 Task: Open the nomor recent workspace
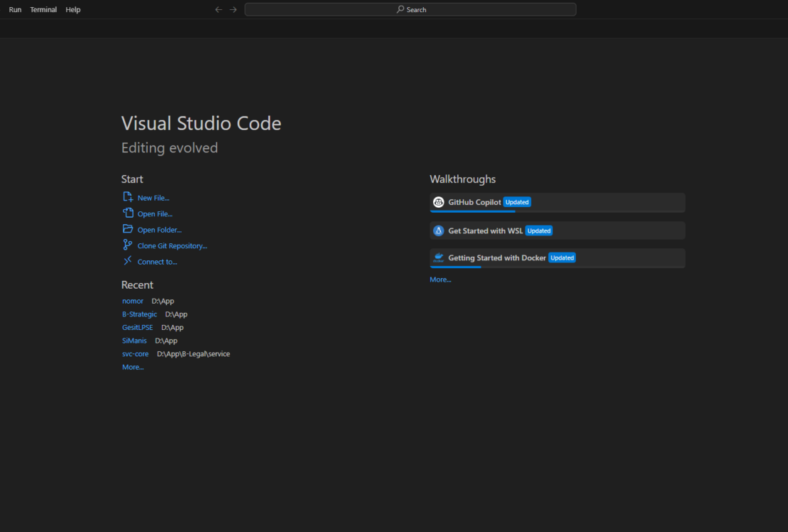[x=133, y=301]
